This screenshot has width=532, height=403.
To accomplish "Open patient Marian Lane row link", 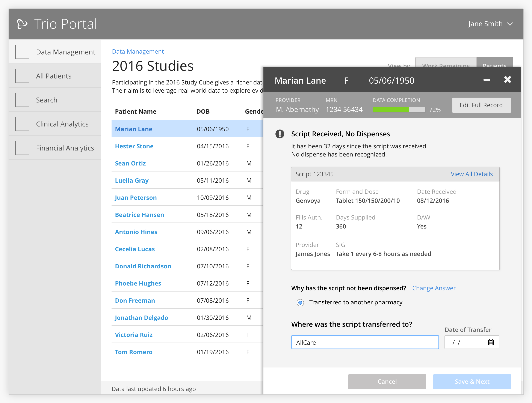I will click(134, 129).
